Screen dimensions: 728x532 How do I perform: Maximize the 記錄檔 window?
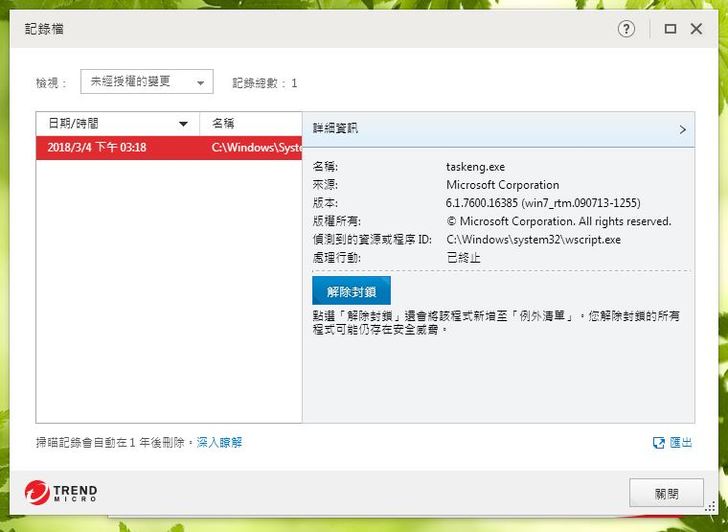point(670,29)
